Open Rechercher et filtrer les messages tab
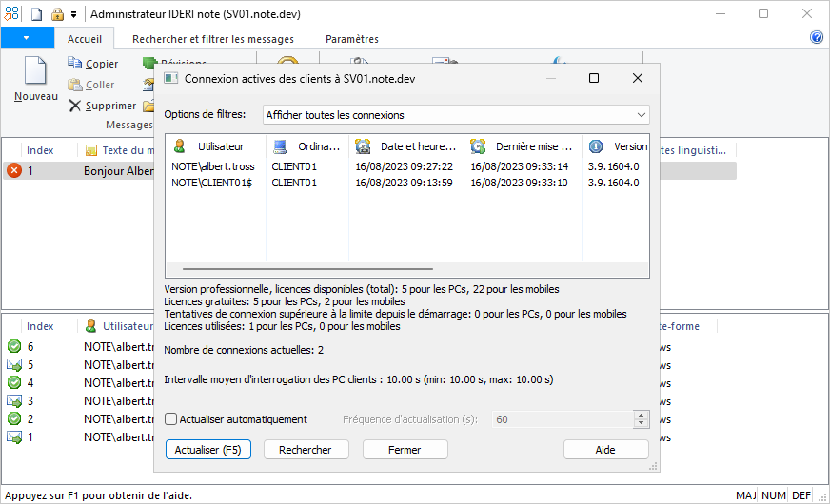The image size is (830, 504). pyautogui.click(x=213, y=39)
